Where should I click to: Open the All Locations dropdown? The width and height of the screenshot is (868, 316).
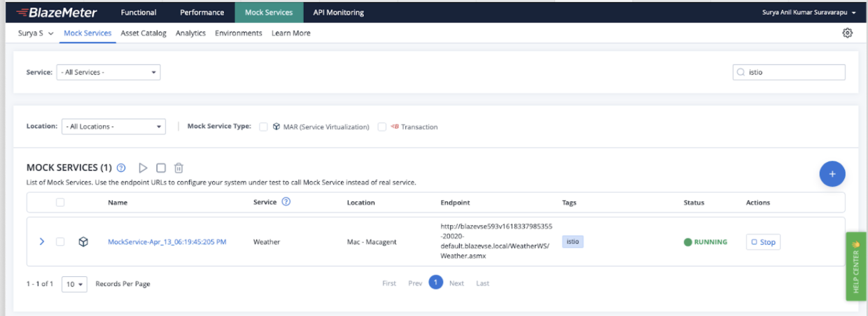tap(113, 127)
